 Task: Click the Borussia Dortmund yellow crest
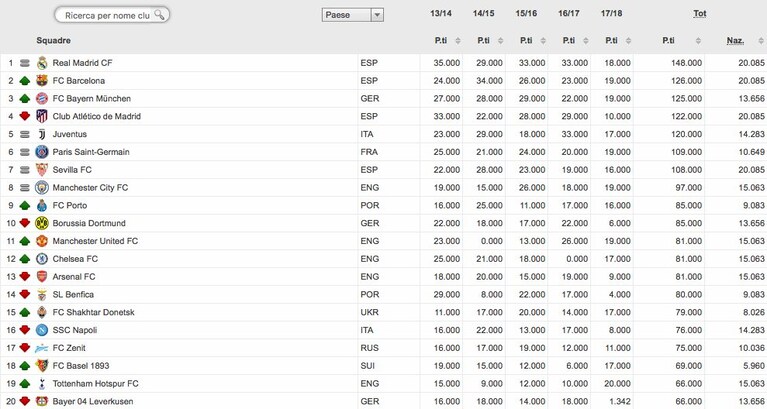click(42, 223)
